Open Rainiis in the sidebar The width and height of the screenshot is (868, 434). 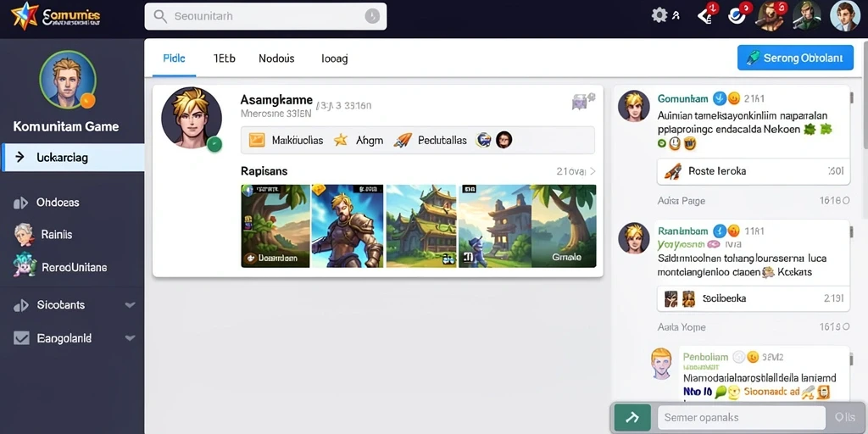pos(57,235)
